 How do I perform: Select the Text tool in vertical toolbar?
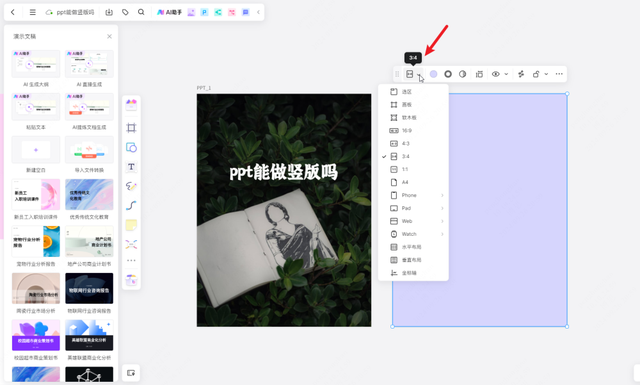[x=131, y=167]
